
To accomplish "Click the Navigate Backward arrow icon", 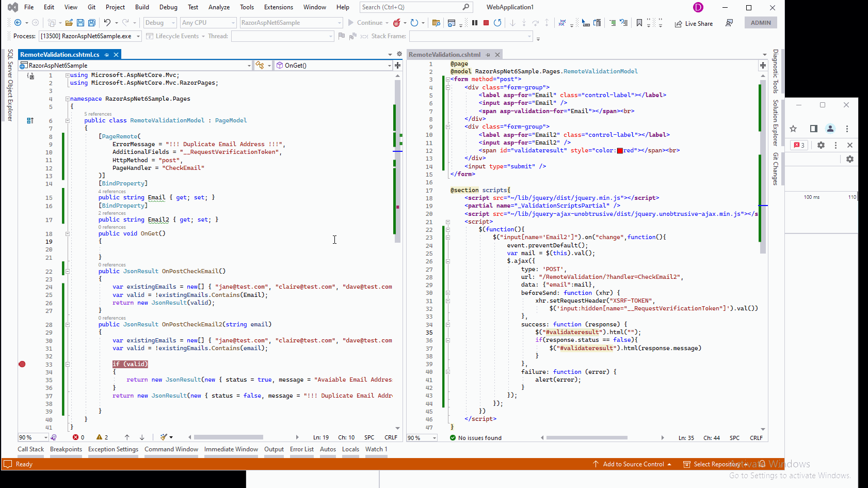I will pos(18,23).
